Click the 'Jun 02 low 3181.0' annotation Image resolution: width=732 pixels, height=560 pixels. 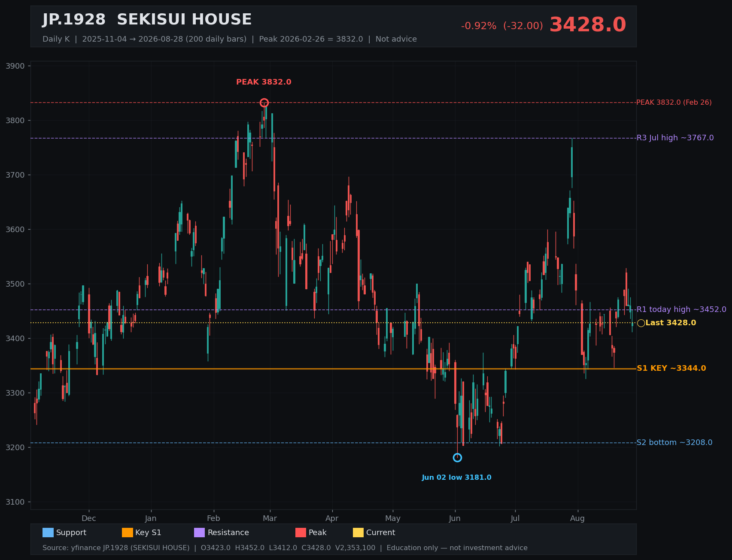[x=456, y=478]
